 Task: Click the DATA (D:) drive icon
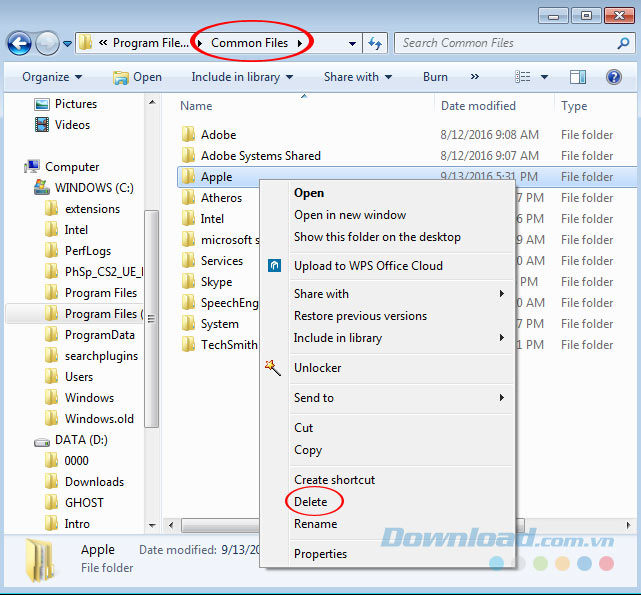click(42, 440)
